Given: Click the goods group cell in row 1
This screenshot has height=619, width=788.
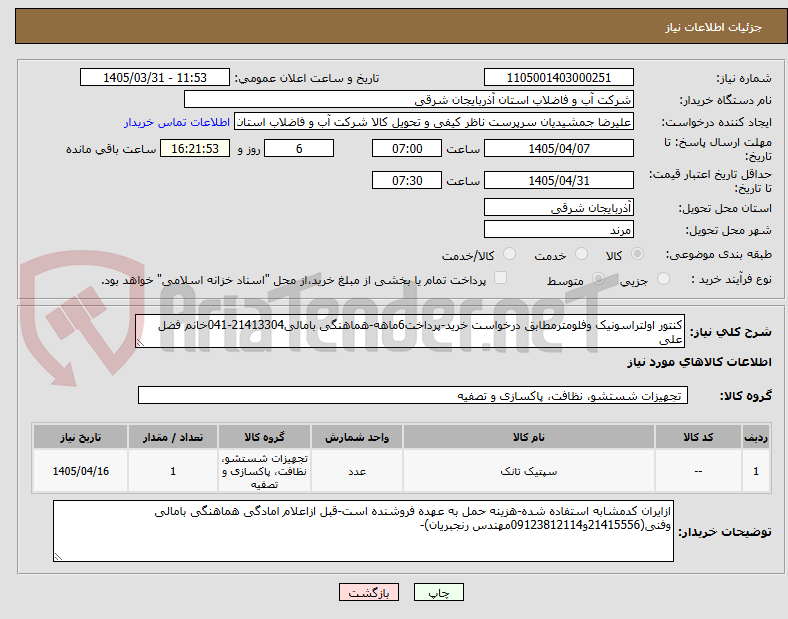Looking at the screenshot, I should pyautogui.click(x=264, y=471).
